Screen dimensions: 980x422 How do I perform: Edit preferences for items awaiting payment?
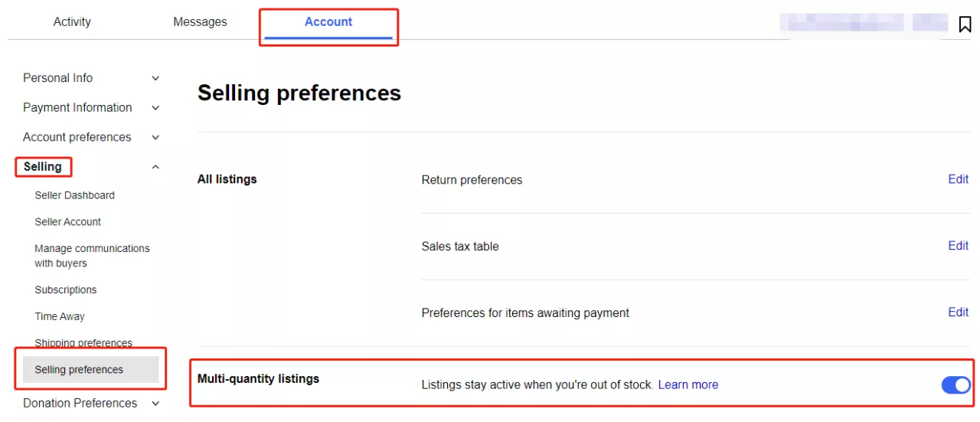[x=958, y=312]
